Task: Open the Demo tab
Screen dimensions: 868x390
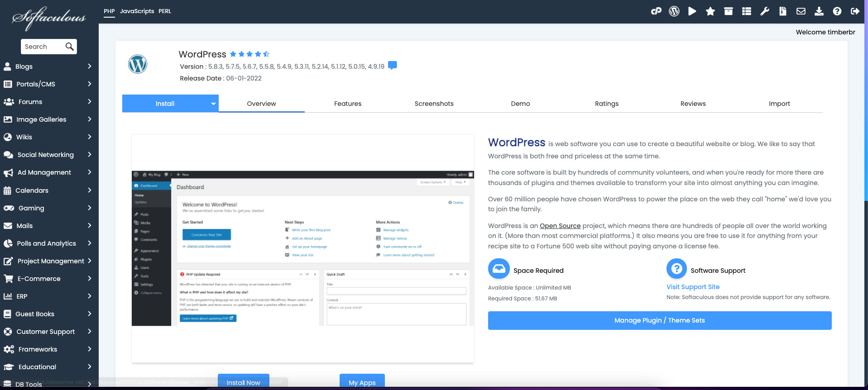Action: pyautogui.click(x=520, y=104)
